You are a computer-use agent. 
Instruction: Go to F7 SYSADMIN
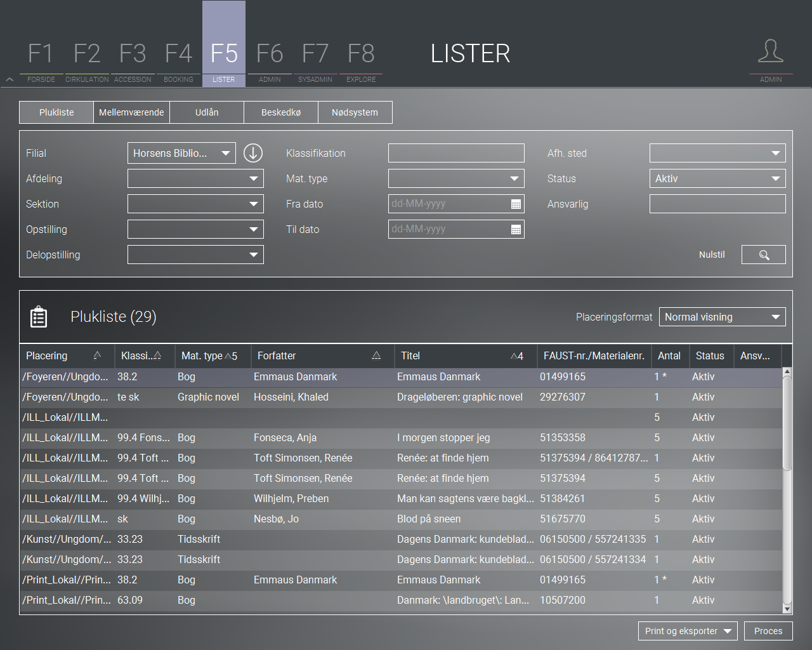tap(315, 62)
